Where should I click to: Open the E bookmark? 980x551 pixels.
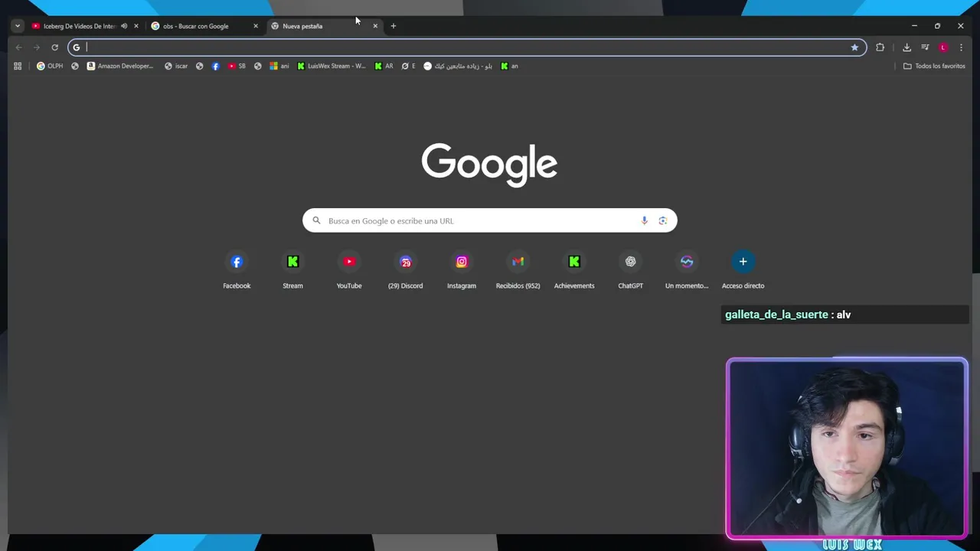(x=409, y=66)
